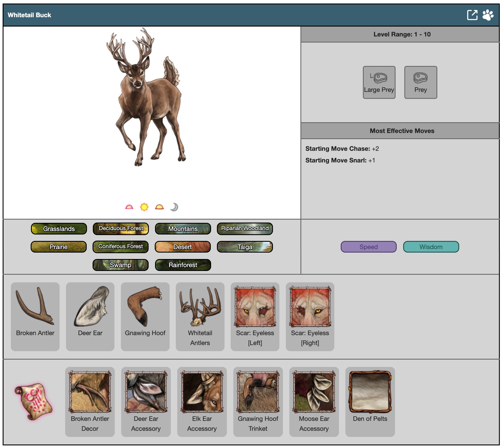Image resolution: width=503 pixels, height=448 pixels.
Task: Select the Riparian Woodland biome tag
Action: 245,229
